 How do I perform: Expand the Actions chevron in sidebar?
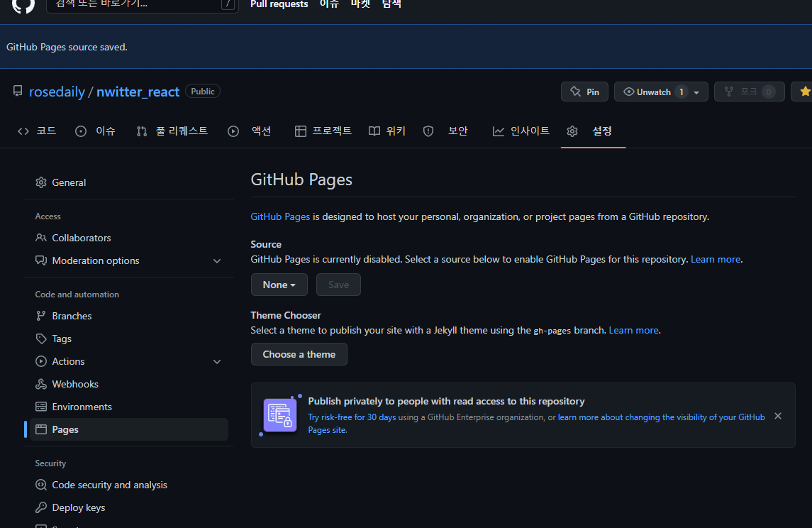[217, 362]
